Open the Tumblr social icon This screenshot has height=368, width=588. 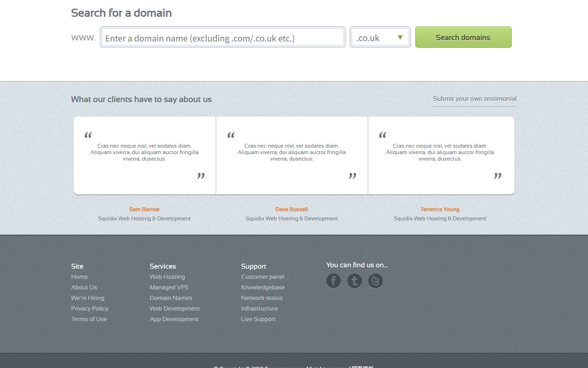(x=355, y=281)
